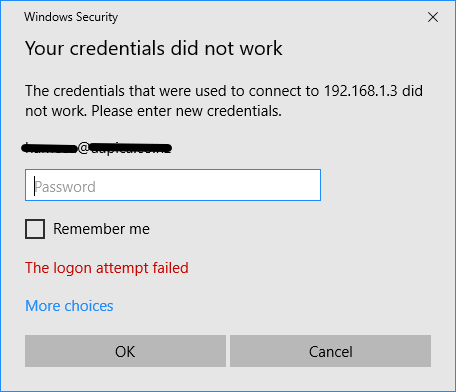Select the red 'The logon attempt failed' message
The height and width of the screenshot is (392, 456).
pyautogui.click(x=107, y=268)
